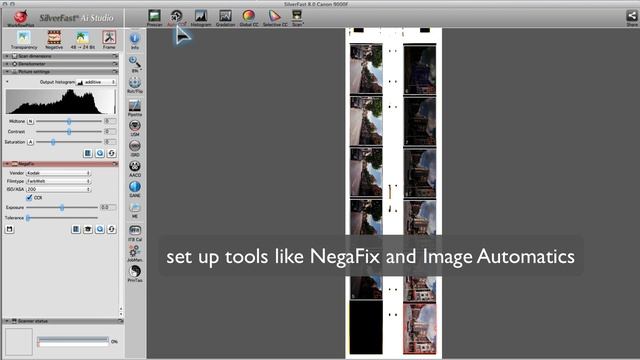Select the Pipette tool
Screen dimensions: 640x360
coord(135,108)
